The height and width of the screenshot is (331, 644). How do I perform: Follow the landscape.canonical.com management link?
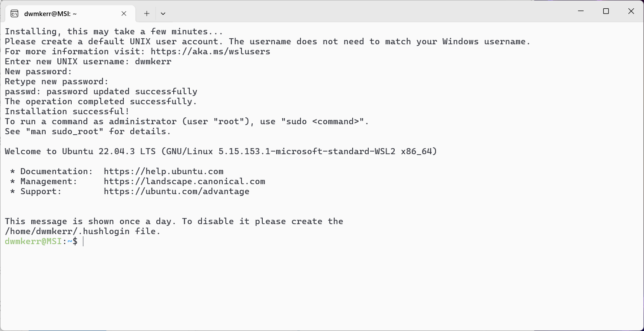pos(184,182)
